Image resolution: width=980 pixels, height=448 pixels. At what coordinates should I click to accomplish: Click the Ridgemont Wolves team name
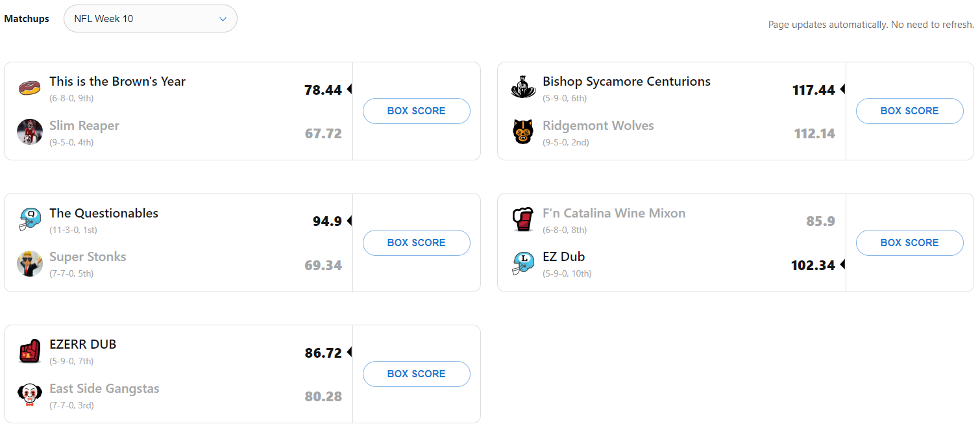[598, 126]
